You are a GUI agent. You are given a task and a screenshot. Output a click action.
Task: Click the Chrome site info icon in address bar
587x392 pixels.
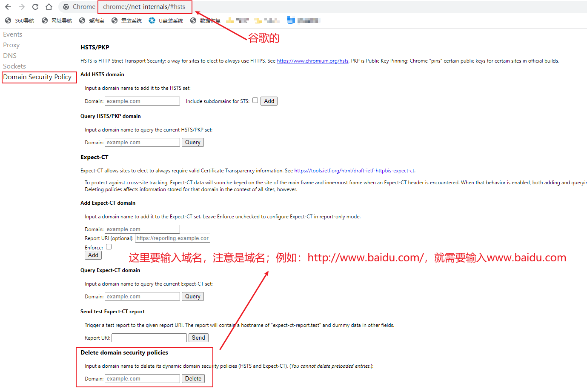66,7
